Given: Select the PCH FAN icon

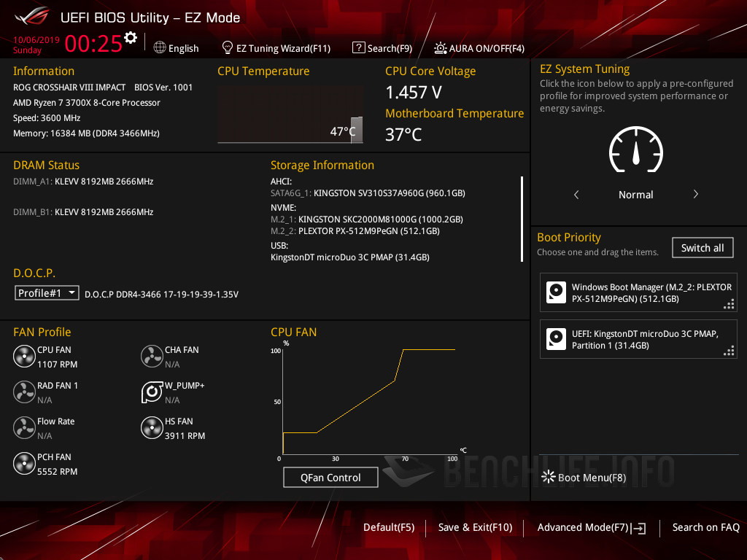Looking at the screenshot, I should (x=24, y=463).
